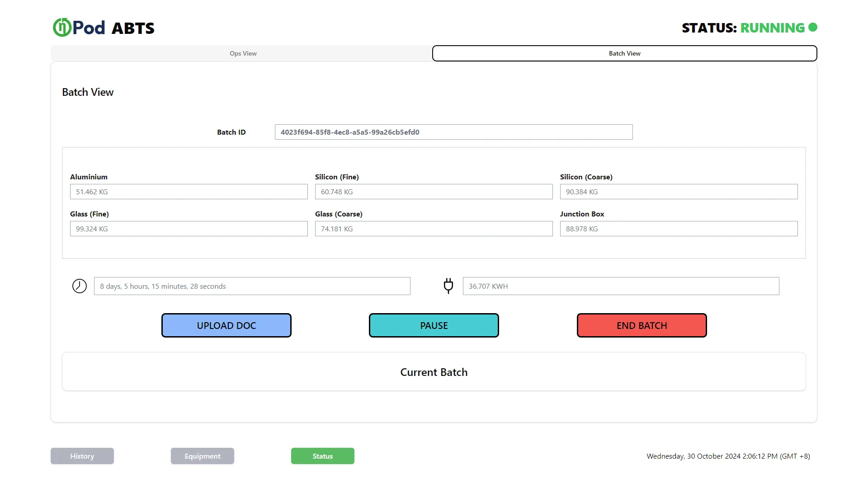Click the UPLOAD DOC button
This screenshot has height=488, width=868.
click(226, 325)
